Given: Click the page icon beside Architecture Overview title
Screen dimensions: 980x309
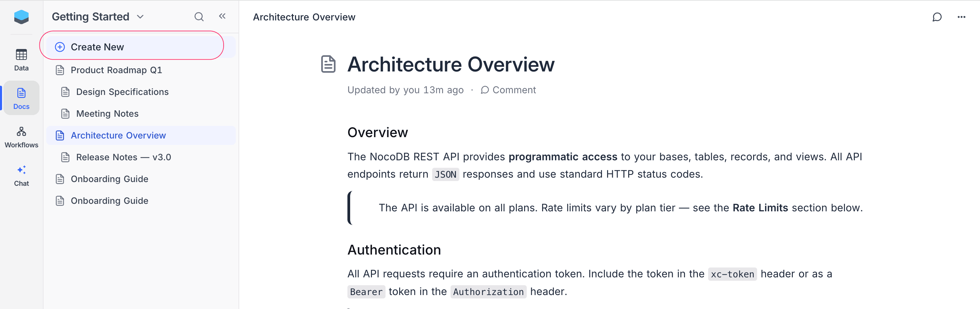Looking at the screenshot, I should [x=328, y=64].
